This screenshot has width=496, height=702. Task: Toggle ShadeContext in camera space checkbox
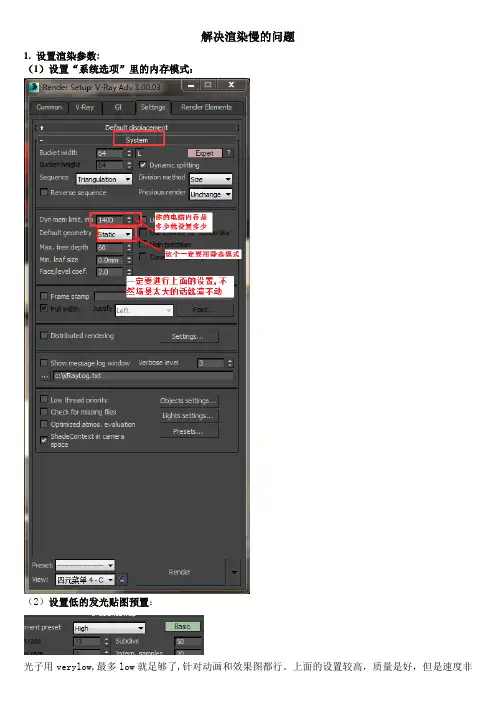coord(44,440)
